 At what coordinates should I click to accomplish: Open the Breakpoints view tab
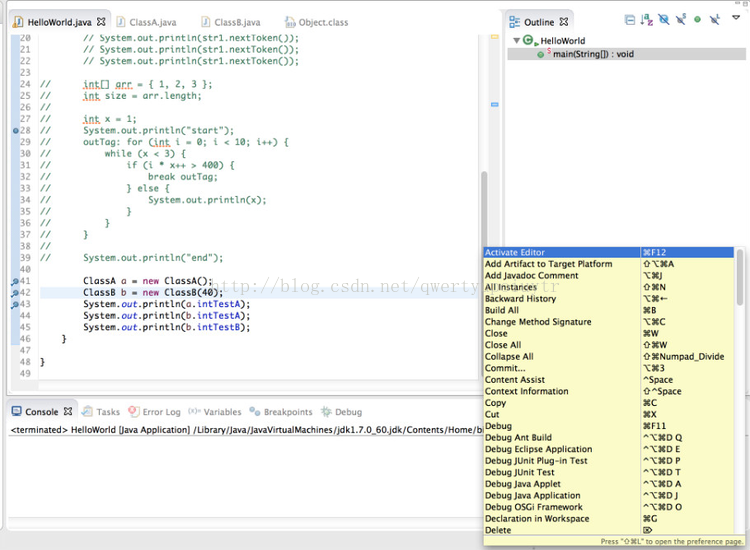click(x=281, y=412)
